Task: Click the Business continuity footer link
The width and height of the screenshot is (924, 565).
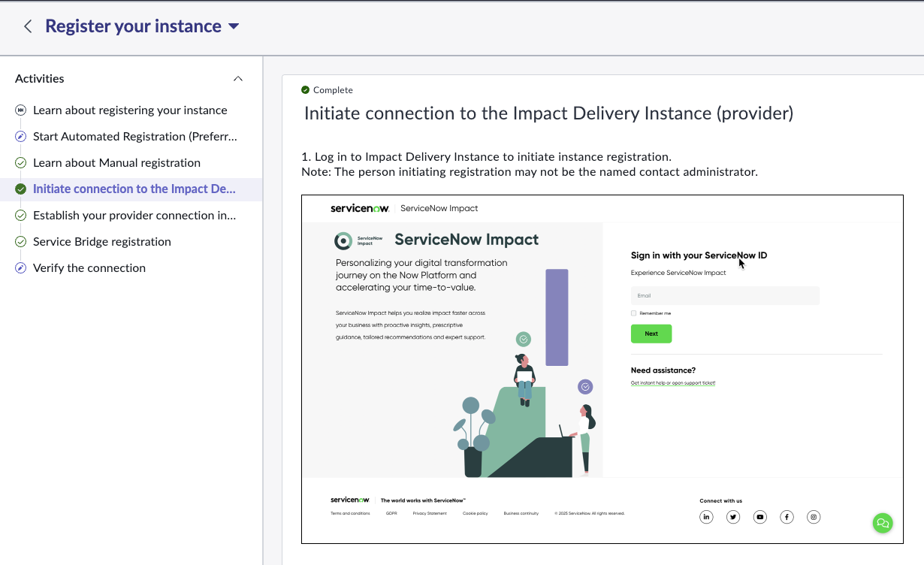Action: point(521,513)
